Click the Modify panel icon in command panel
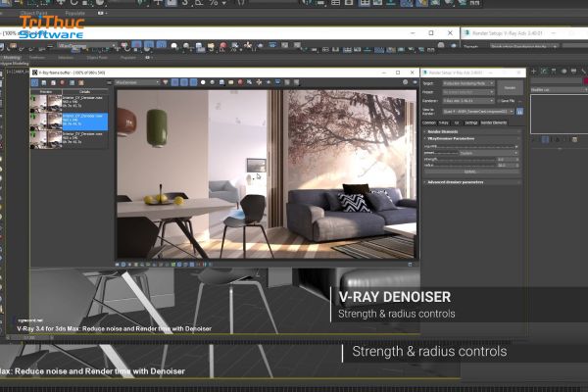588x392 pixels. [545, 72]
